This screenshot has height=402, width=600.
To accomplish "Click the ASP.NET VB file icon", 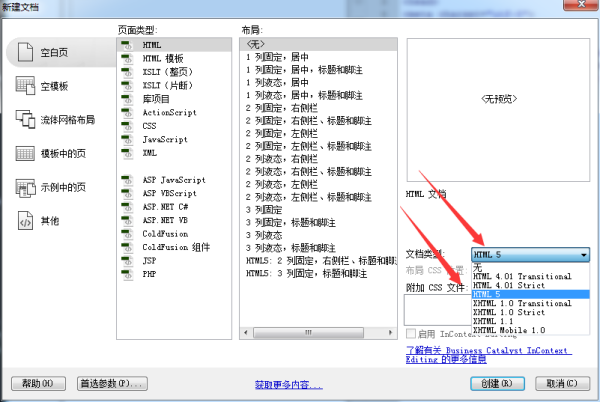I will tap(127, 220).
